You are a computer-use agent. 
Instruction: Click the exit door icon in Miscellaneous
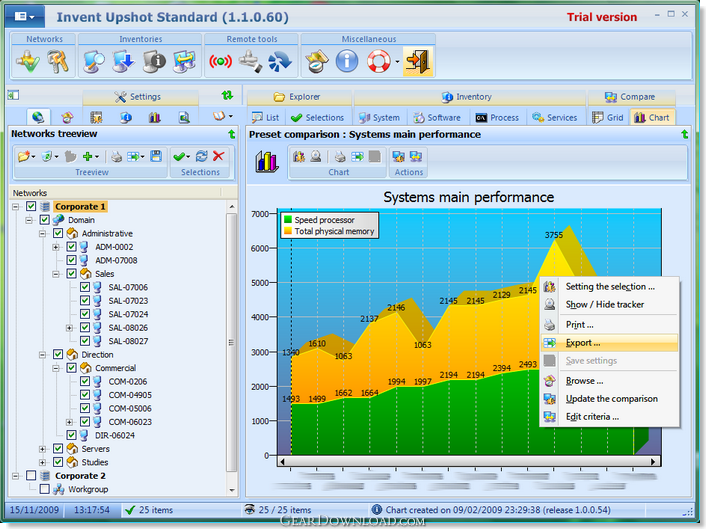[418, 61]
